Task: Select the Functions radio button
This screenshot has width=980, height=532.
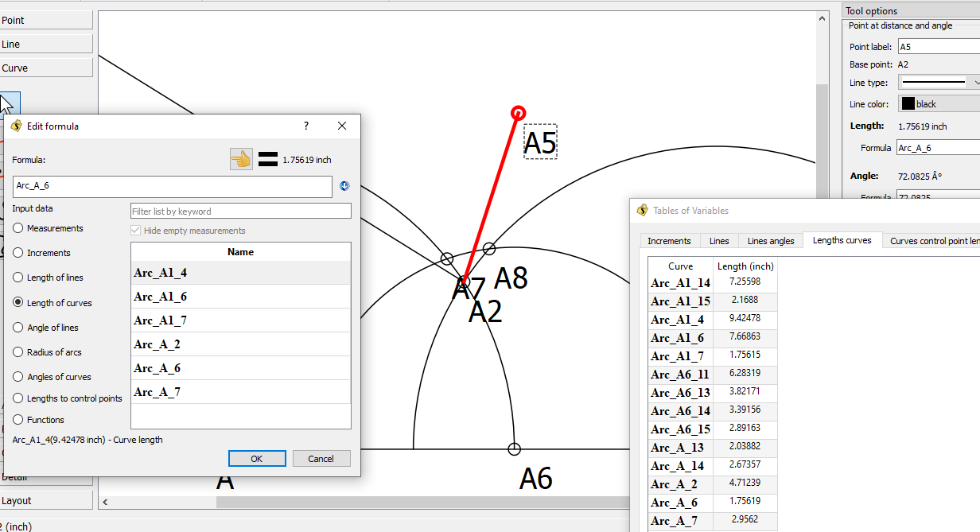Action: 18,420
